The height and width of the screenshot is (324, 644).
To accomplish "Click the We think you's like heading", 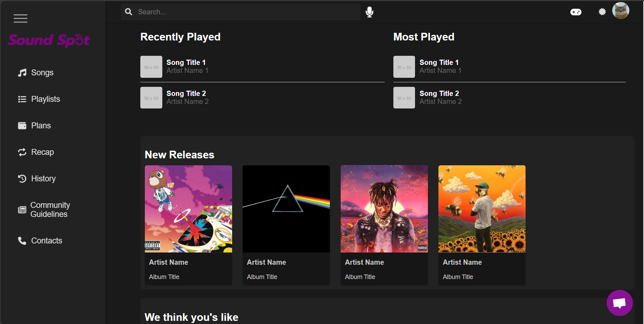I will click(191, 317).
